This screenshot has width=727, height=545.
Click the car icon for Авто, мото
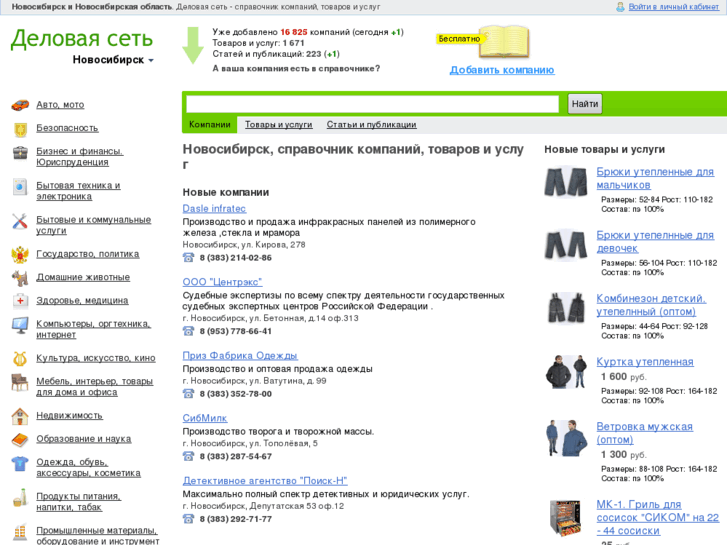click(20, 105)
